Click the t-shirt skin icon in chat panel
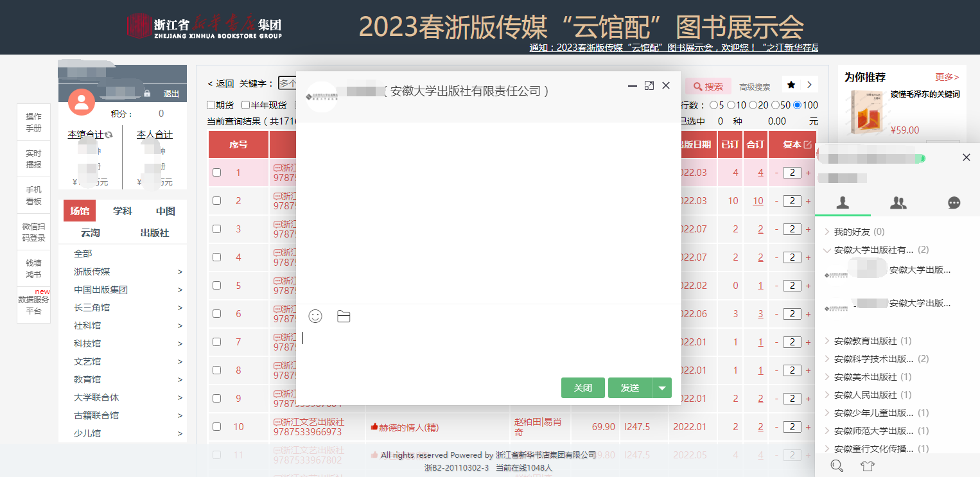This screenshot has height=477, width=980. (x=868, y=465)
